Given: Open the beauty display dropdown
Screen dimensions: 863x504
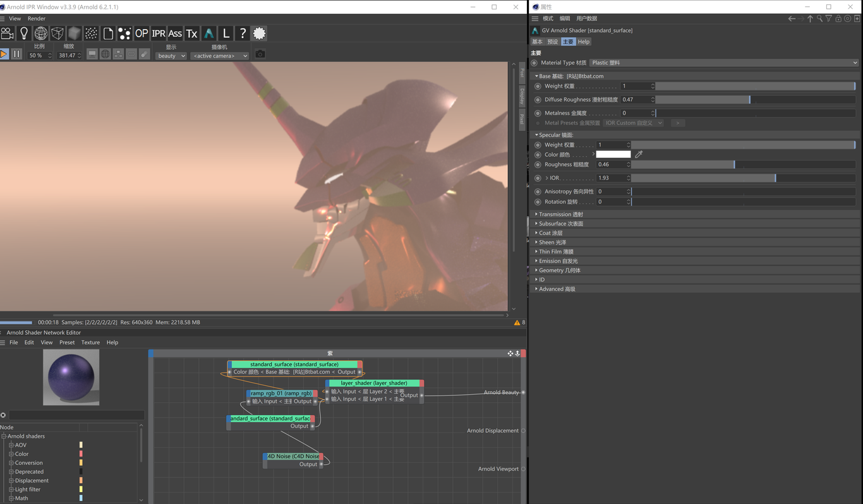Looking at the screenshot, I should (x=171, y=56).
